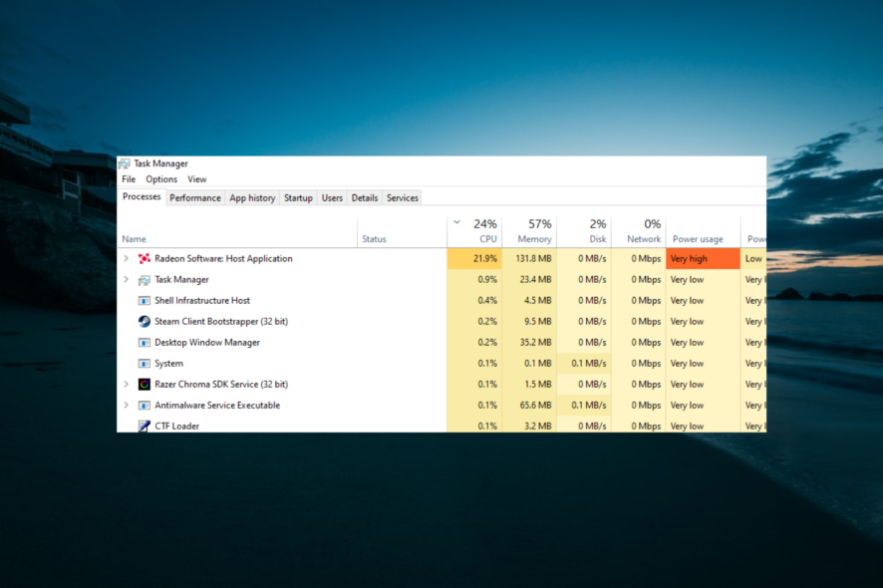
Task: Sort by the Network column header
Action: point(639,232)
